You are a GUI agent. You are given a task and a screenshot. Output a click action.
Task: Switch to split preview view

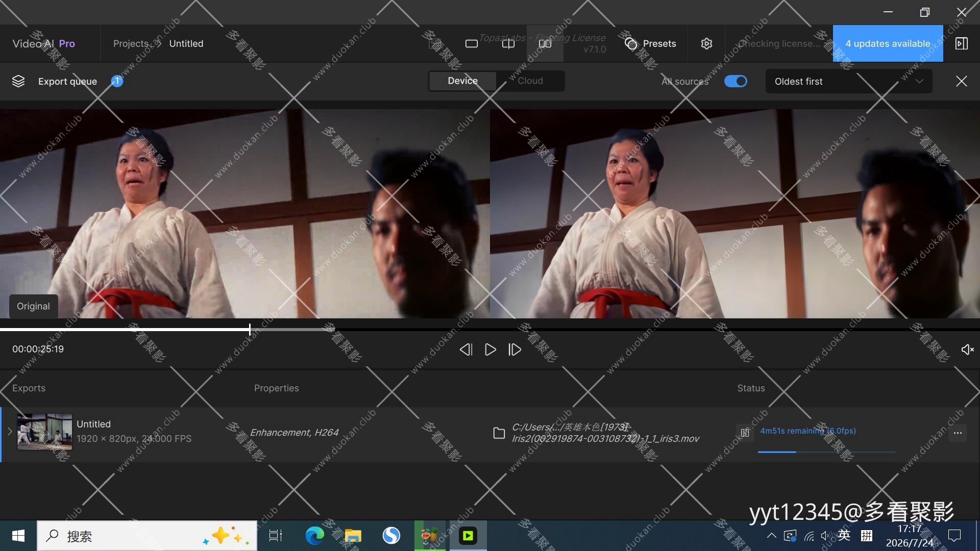pos(508,44)
